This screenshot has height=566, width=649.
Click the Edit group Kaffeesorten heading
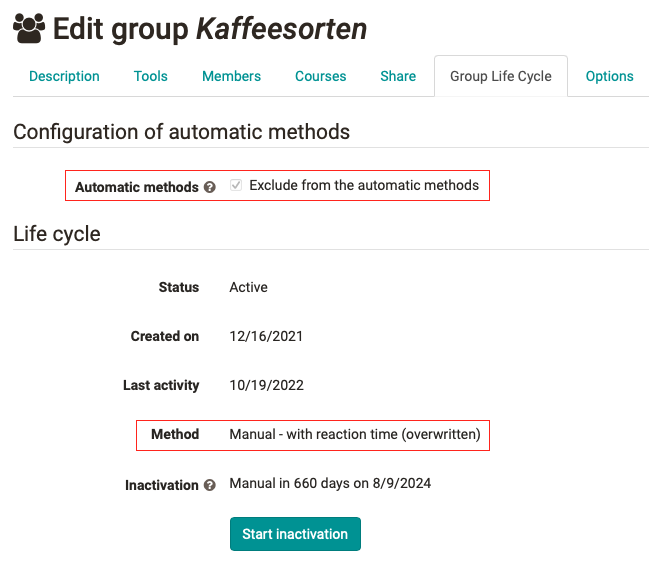(210, 29)
